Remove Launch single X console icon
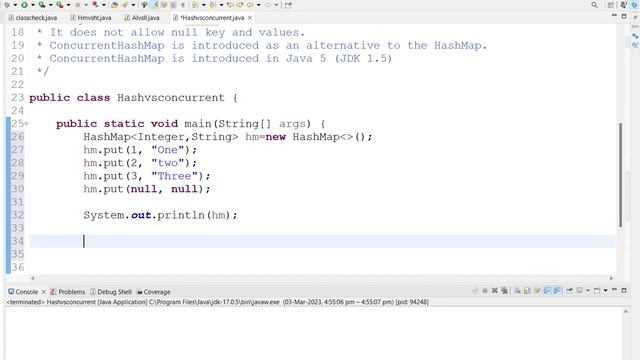Image resolution: width=640 pixels, height=360 pixels. click(495, 291)
